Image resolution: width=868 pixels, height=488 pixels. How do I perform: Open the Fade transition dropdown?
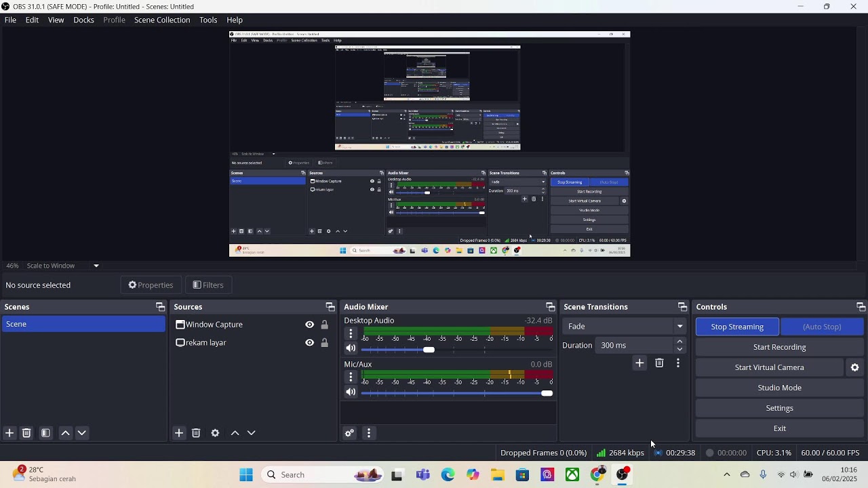(624, 326)
